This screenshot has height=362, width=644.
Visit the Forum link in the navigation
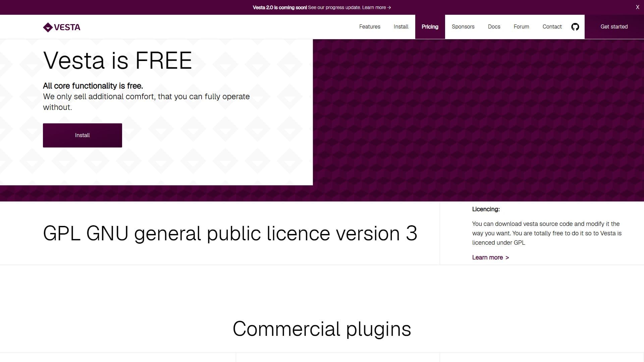(x=521, y=27)
